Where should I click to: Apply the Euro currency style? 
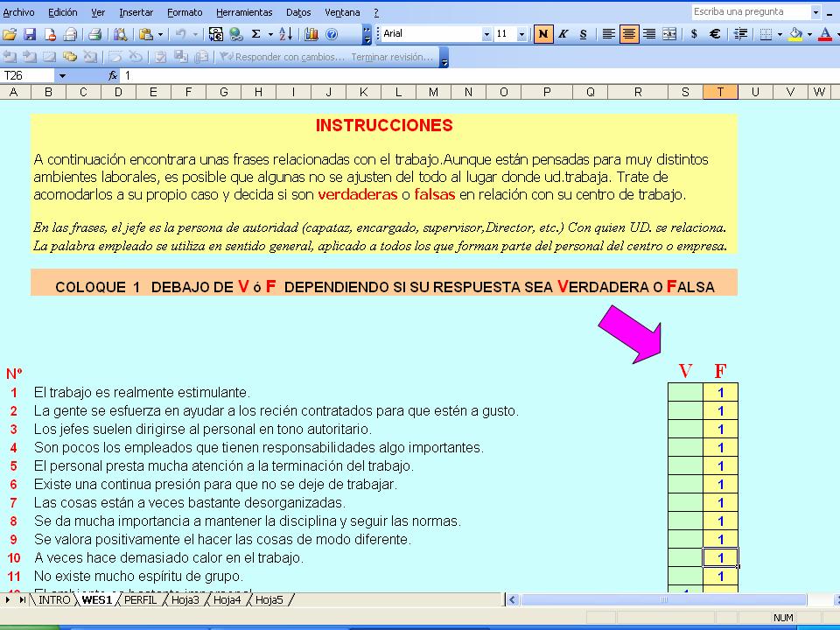click(x=715, y=34)
